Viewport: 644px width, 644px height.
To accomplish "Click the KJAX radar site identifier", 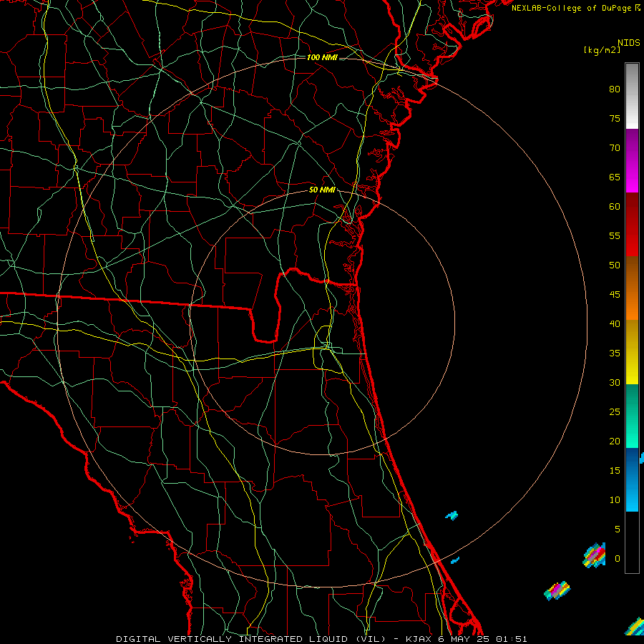I will tap(419, 639).
